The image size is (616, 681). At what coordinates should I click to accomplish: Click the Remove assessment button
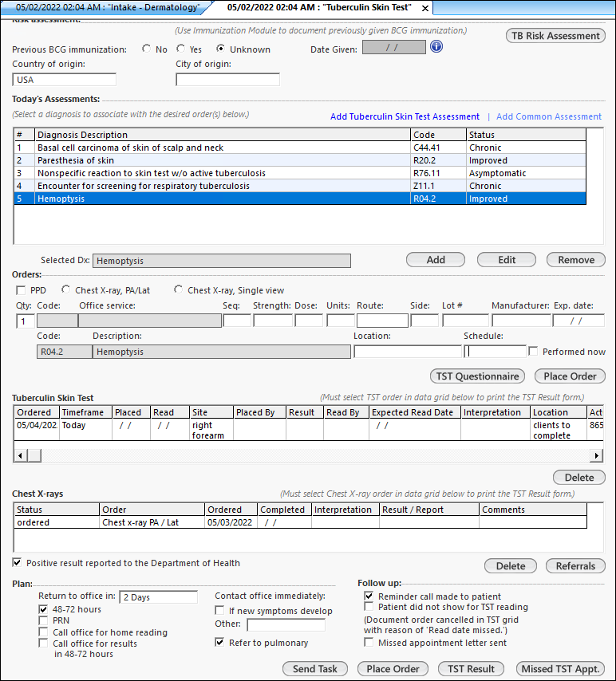tap(576, 260)
